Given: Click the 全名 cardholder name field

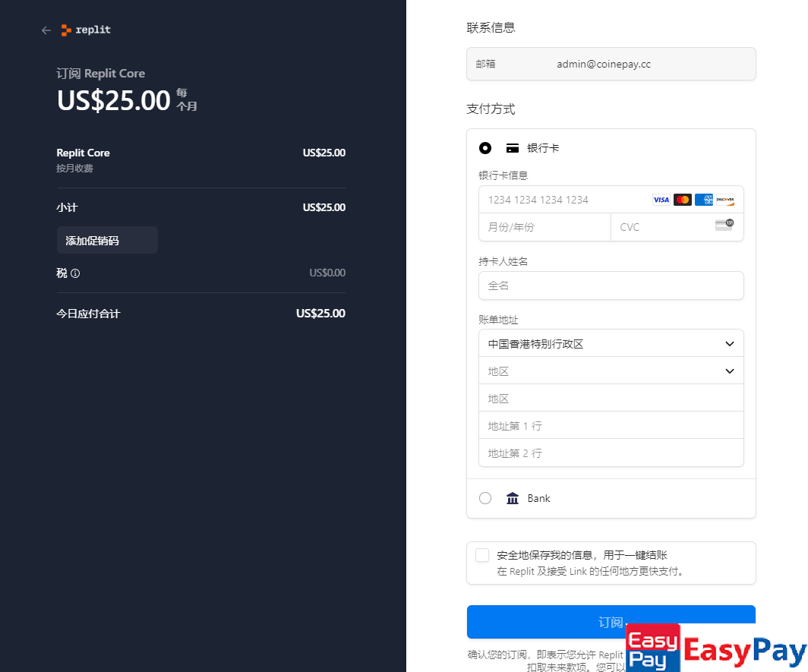Looking at the screenshot, I should (x=611, y=286).
